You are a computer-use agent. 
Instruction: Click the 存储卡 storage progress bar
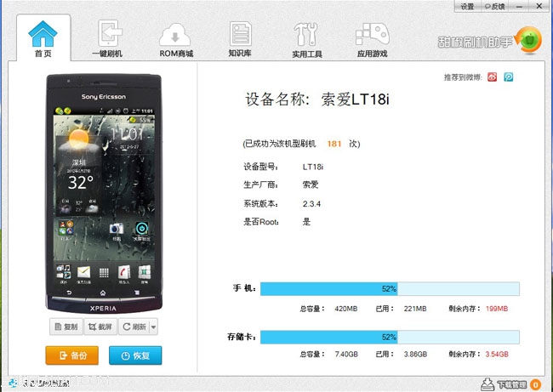pyautogui.click(x=390, y=337)
